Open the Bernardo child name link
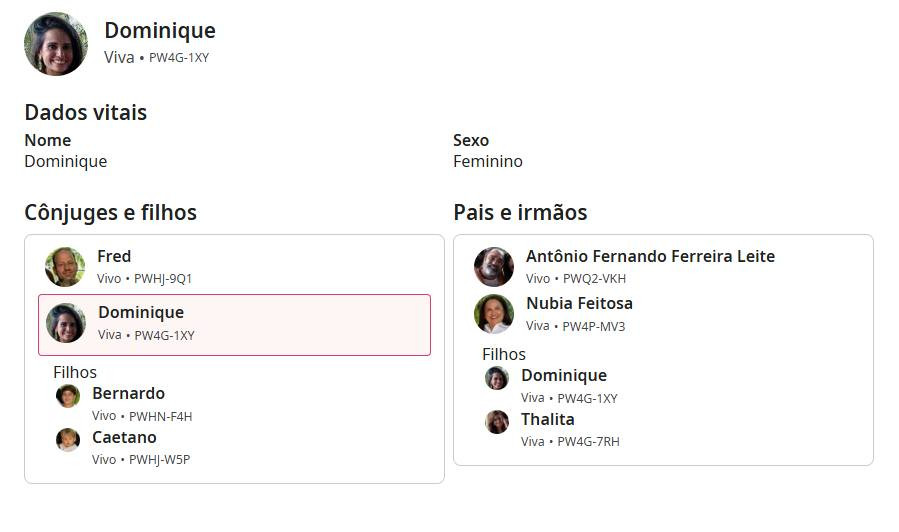Image resolution: width=899 pixels, height=532 pixels. (x=128, y=393)
